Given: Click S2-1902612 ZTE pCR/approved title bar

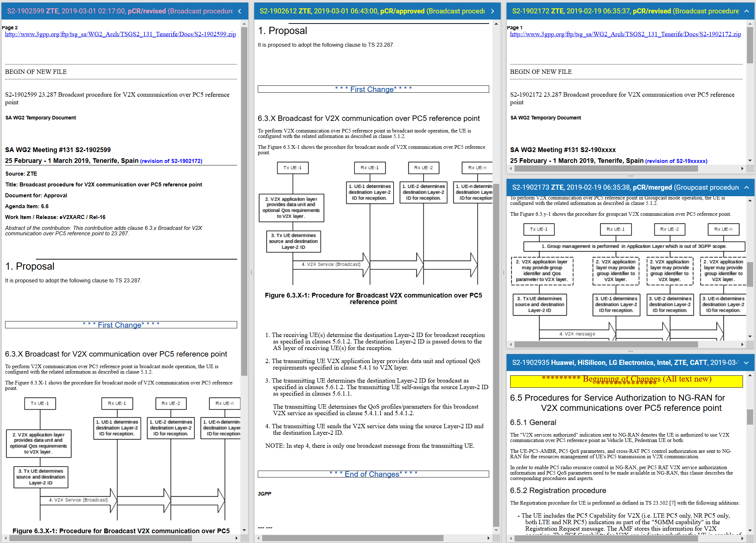Looking at the screenshot, I should (377, 11).
